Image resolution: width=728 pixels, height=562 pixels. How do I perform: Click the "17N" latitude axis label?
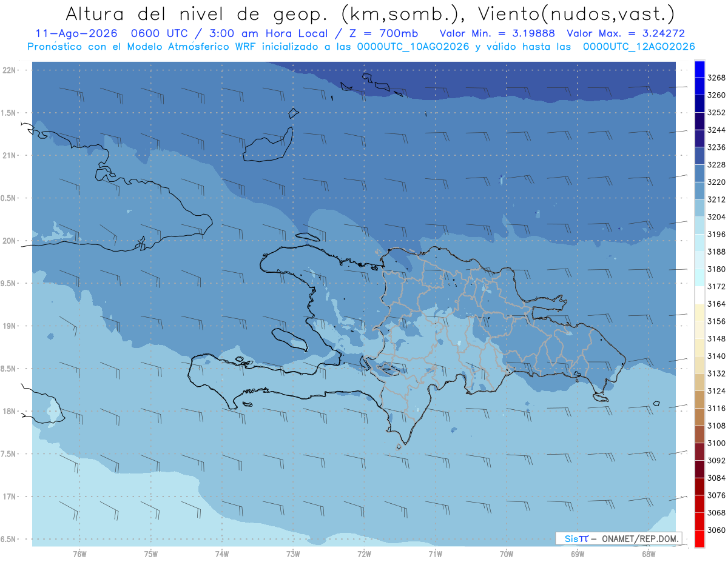(10, 497)
